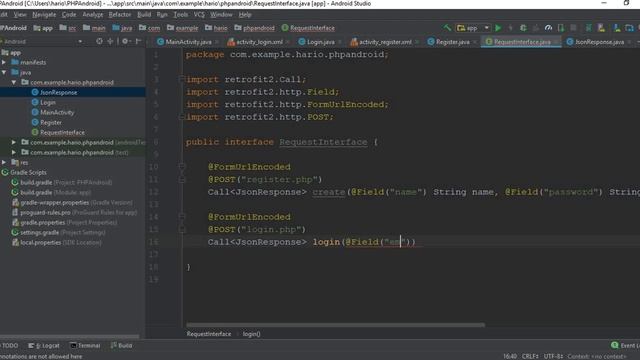Collapse the com.example.hario.phpandroid package

pos(14,82)
